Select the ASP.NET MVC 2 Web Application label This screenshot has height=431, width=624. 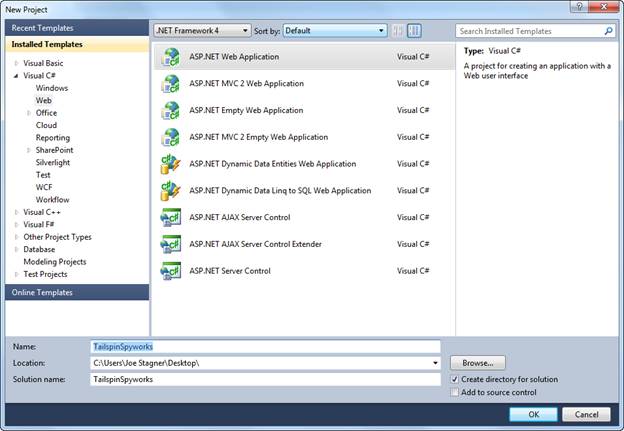pos(246,84)
